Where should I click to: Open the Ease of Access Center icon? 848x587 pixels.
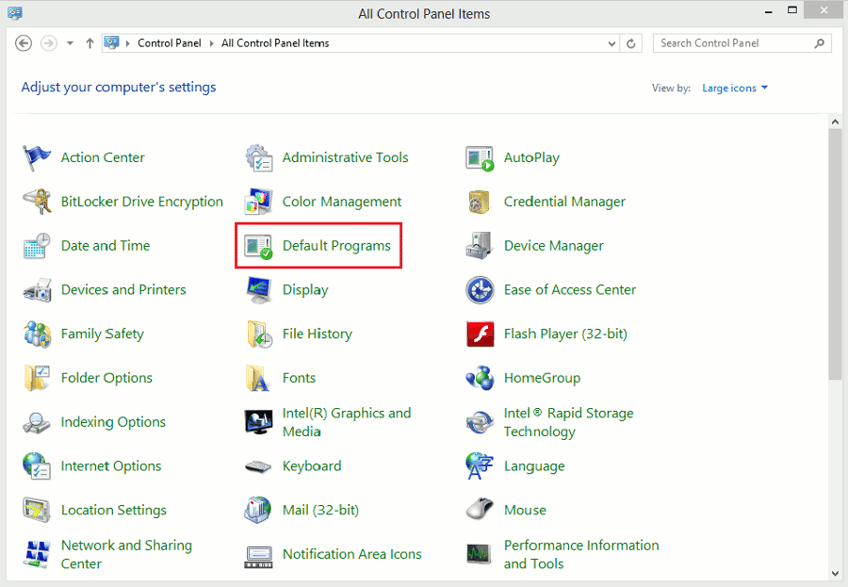coord(480,290)
